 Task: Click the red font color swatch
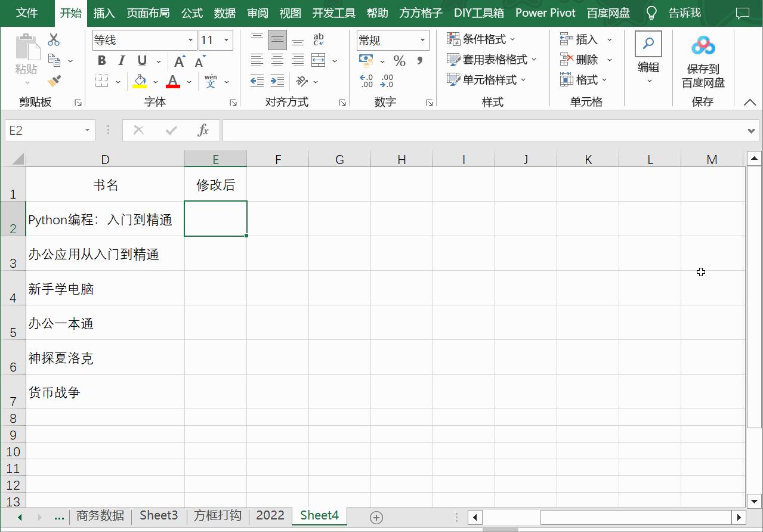pyautogui.click(x=173, y=85)
